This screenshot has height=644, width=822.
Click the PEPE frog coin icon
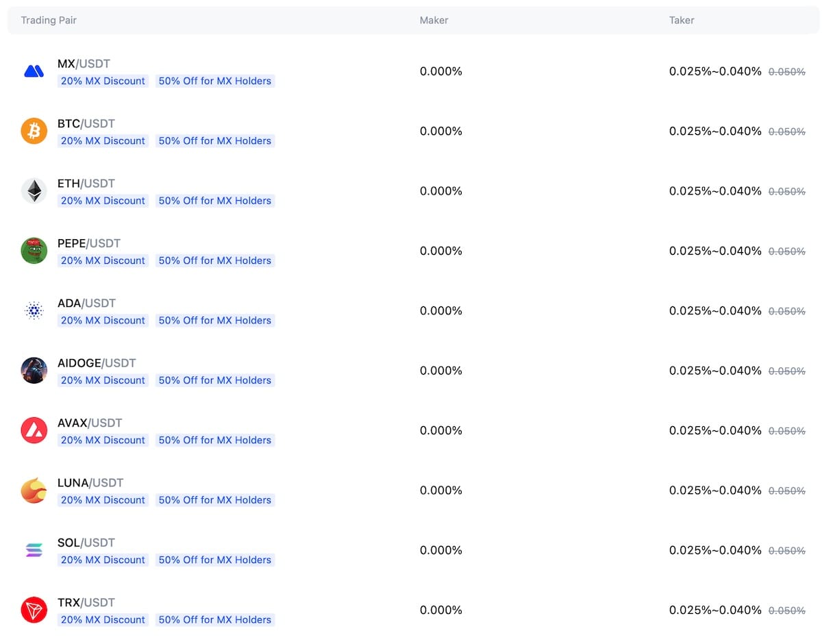tap(34, 251)
